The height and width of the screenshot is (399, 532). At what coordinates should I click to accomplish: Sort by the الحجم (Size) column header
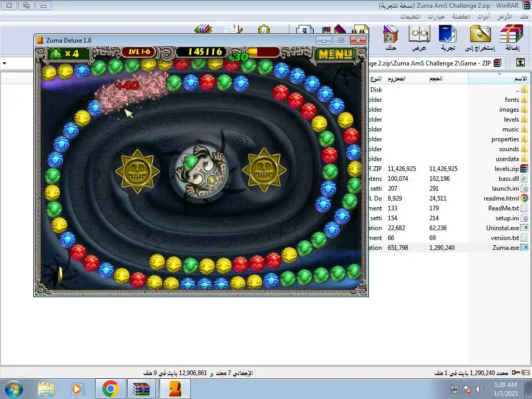click(447, 78)
